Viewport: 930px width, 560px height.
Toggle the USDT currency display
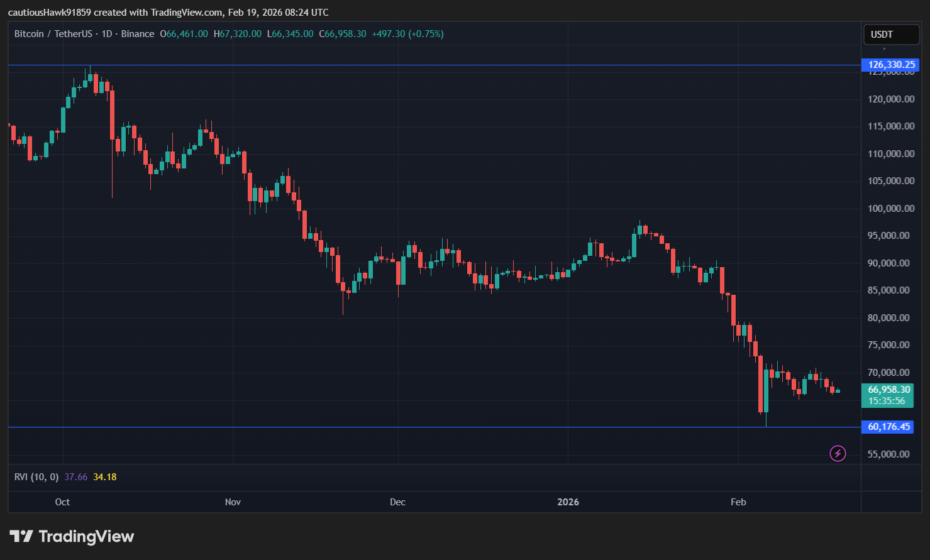(891, 35)
